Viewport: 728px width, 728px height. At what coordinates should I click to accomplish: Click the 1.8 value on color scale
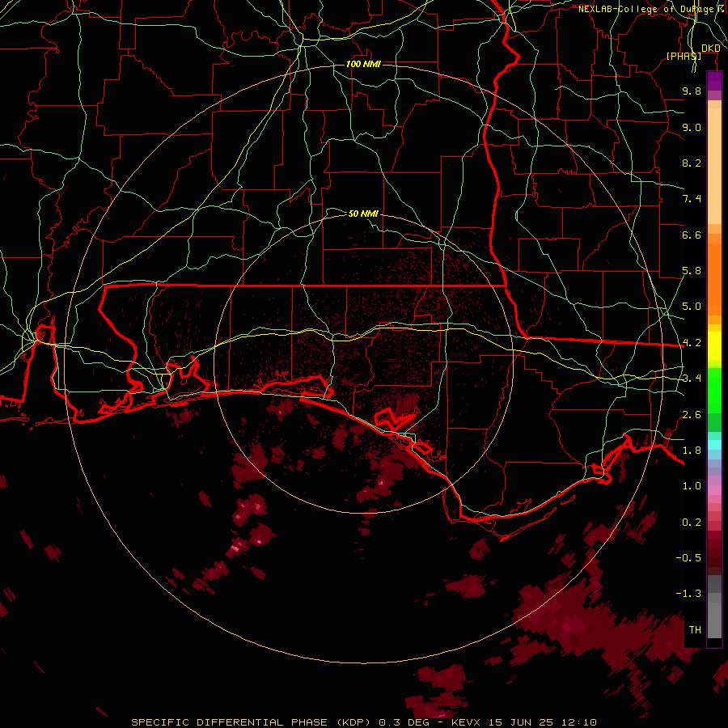click(692, 451)
